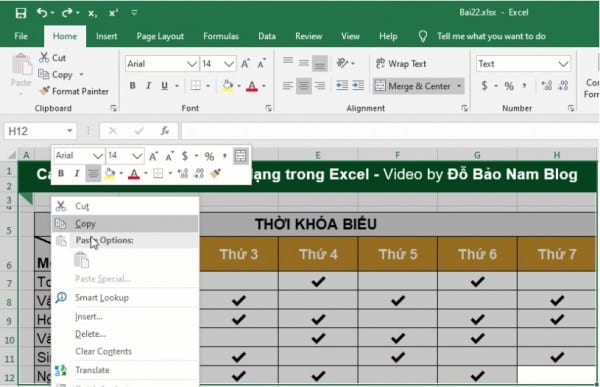Image resolution: width=600 pixels, height=387 pixels.
Task: Apply superscript from the quick access toolbar
Action: pos(113,13)
